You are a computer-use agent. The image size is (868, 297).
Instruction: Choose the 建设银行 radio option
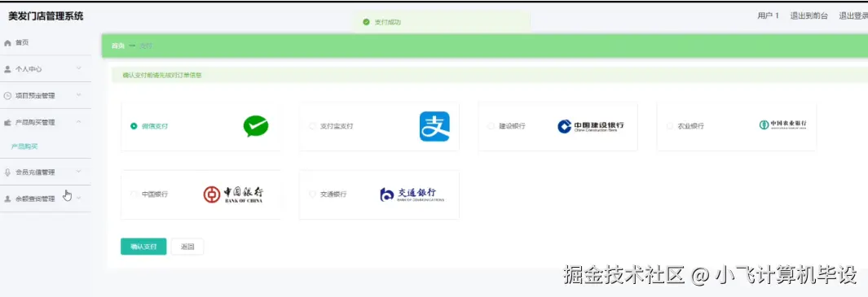point(491,126)
